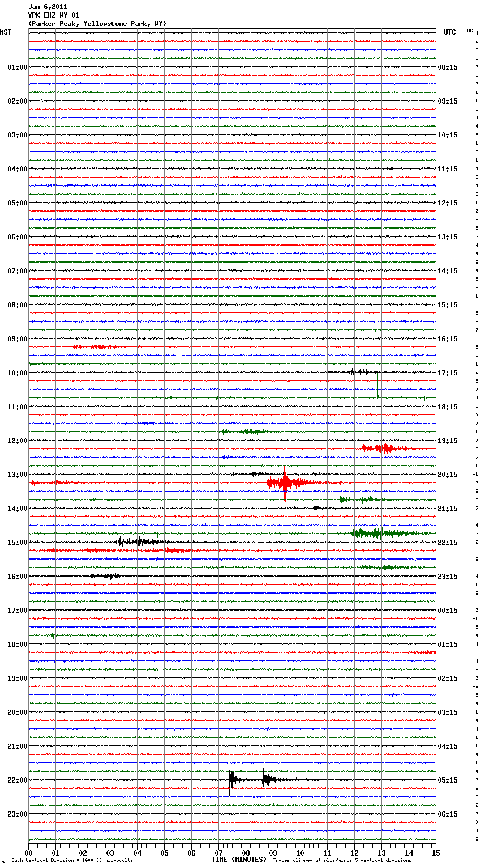The image size is (481, 868).
Task: Select the 10:00 MST time label
Action: point(17,373)
